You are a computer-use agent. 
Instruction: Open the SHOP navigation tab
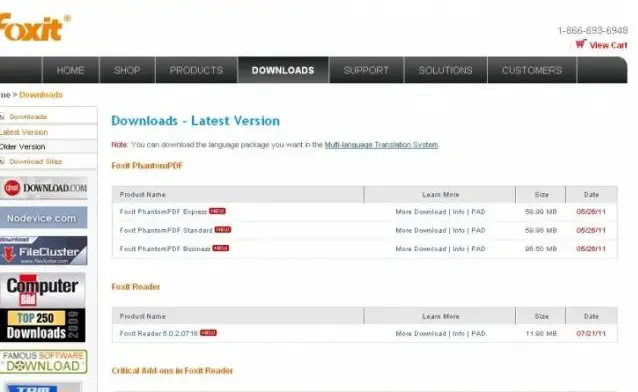pos(127,70)
